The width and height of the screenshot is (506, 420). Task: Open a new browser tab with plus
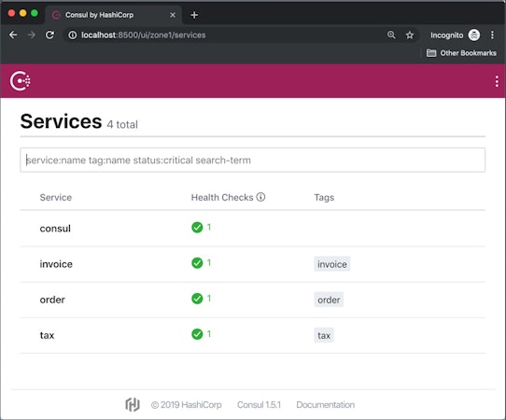pos(194,15)
